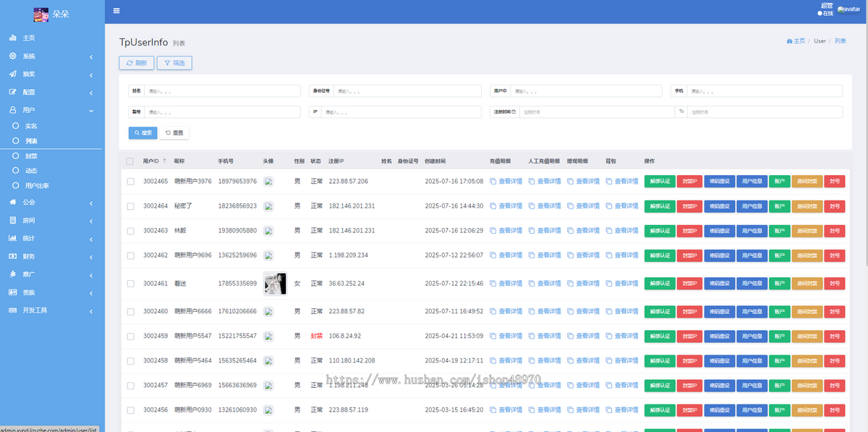Image resolution: width=868 pixels, height=432 pixels.
Task: Click the gear icon beside 系统
Action: point(13,56)
